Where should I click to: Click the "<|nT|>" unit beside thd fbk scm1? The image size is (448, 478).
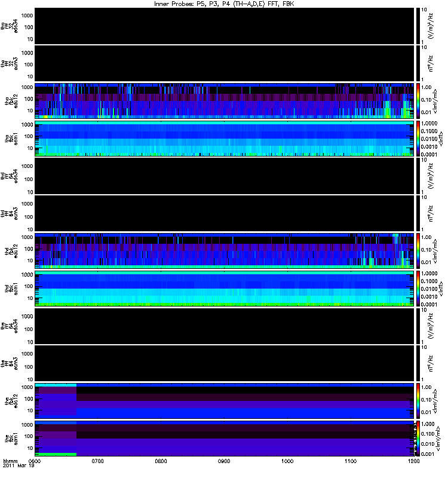click(x=440, y=289)
